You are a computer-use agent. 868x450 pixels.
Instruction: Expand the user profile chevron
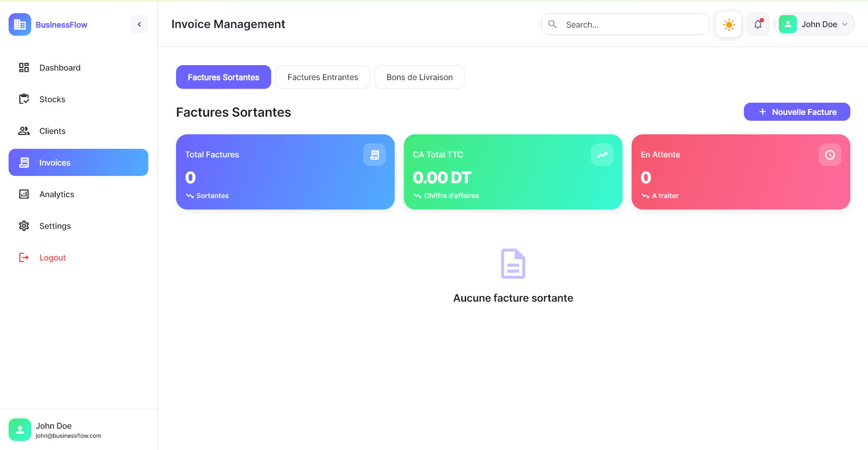click(845, 24)
